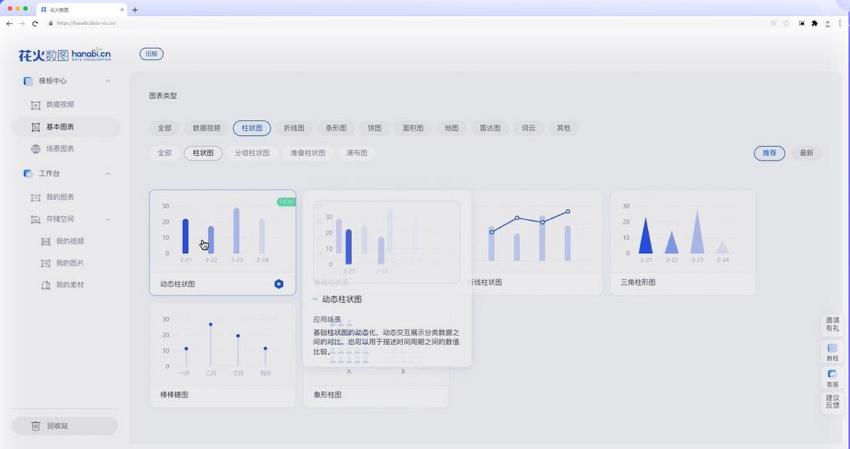Open the 棒棒糖图 template thumbnail

[x=223, y=344]
